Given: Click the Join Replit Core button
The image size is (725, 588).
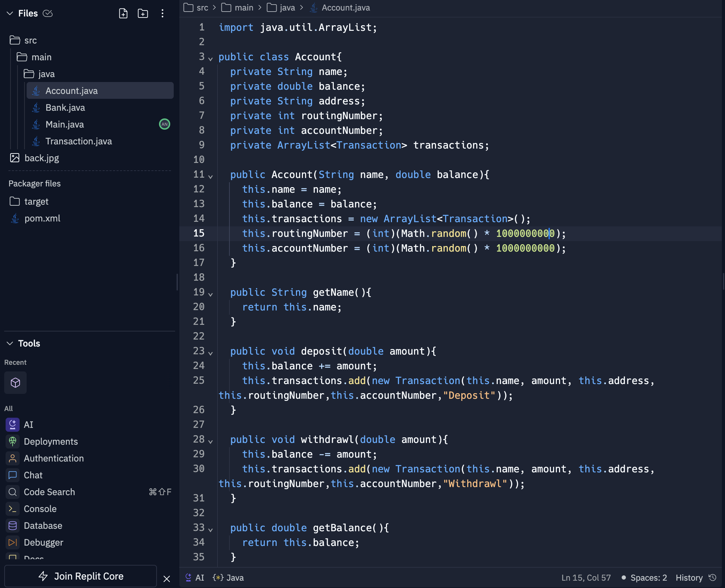Looking at the screenshot, I should (x=81, y=576).
